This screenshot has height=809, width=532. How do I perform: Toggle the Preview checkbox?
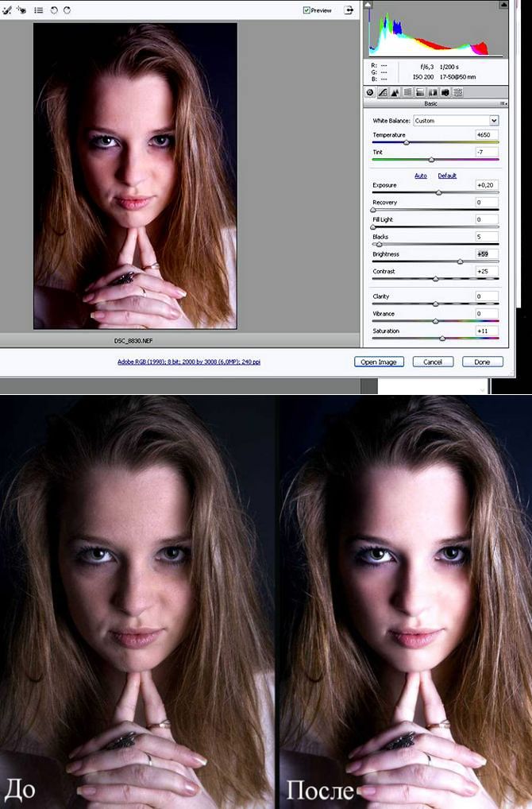coord(306,10)
